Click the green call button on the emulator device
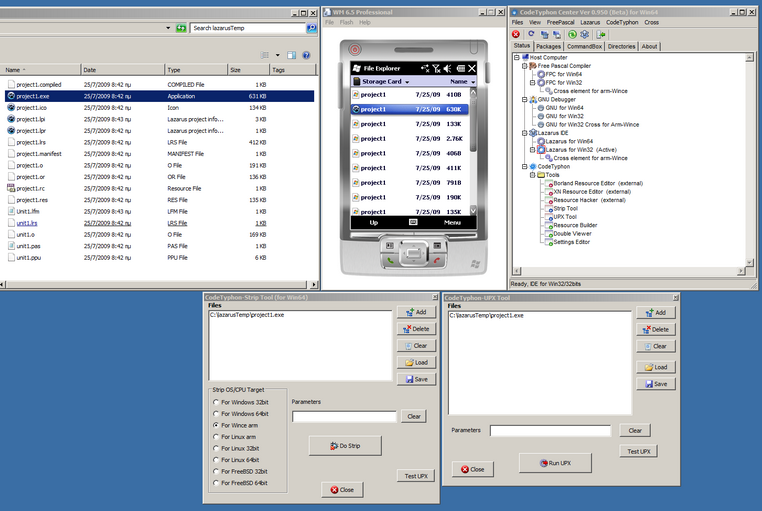This screenshot has height=511, width=762. click(x=390, y=261)
